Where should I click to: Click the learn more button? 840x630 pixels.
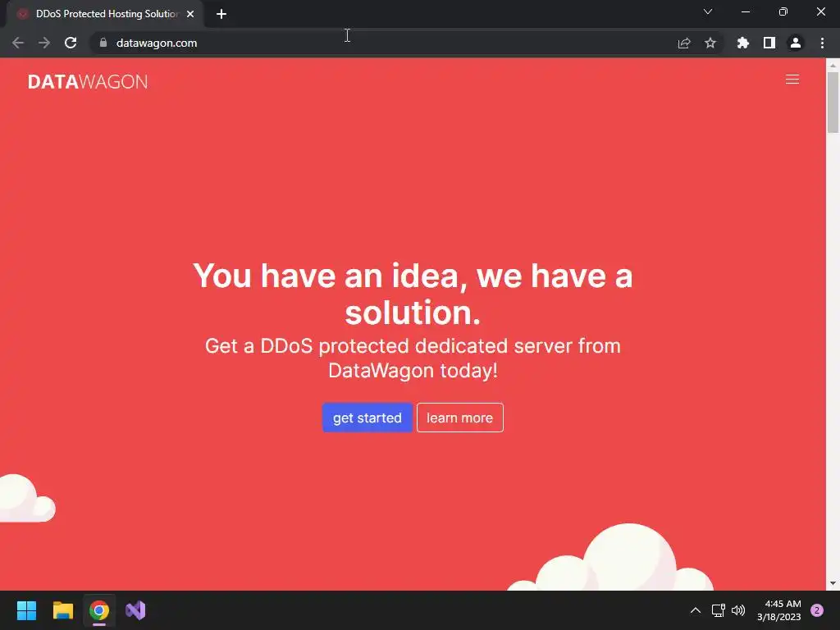point(459,418)
